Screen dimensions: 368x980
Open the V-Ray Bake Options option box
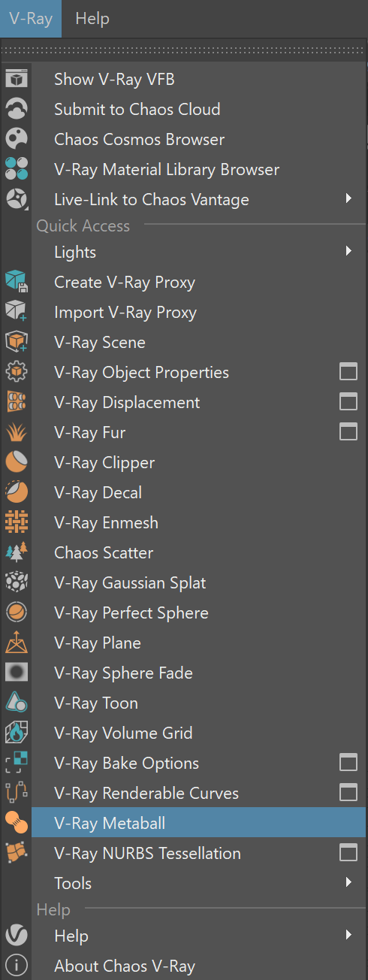348,763
